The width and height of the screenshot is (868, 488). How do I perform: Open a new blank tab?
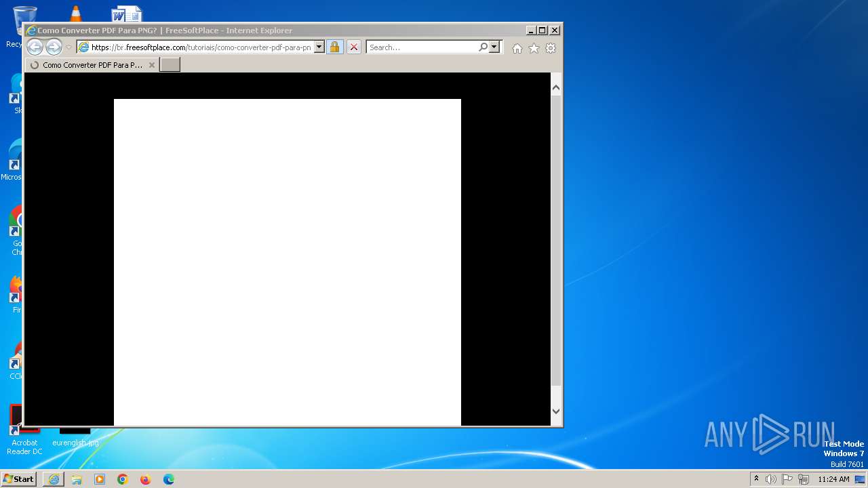point(170,65)
